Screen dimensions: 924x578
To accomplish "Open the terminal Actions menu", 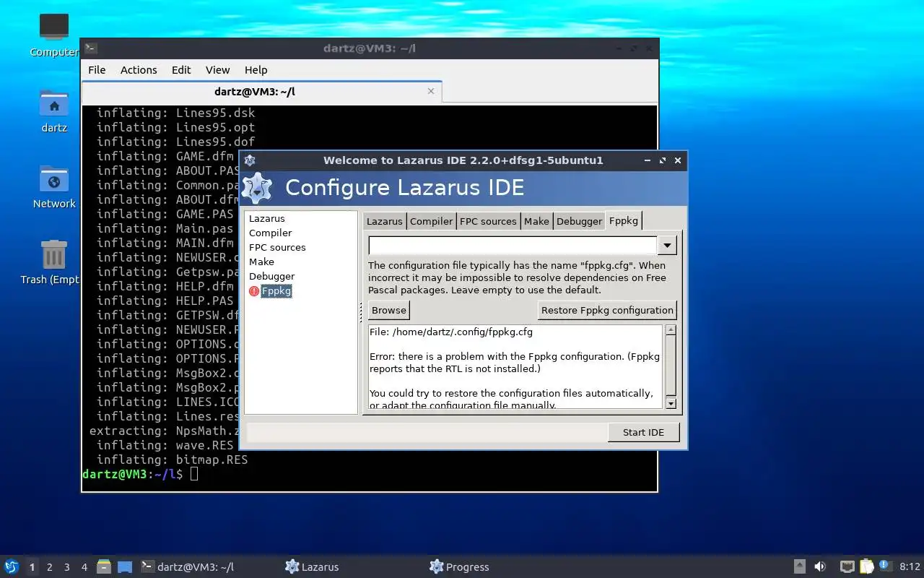I will 139,70.
